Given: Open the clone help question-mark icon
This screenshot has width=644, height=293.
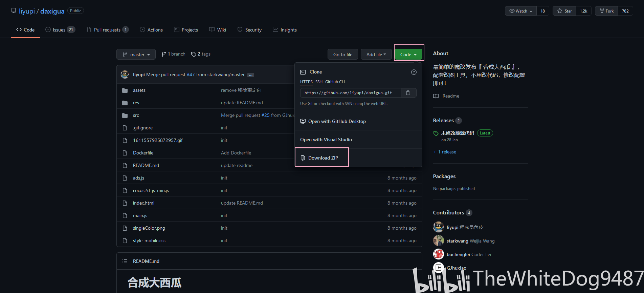Looking at the screenshot, I should (414, 72).
